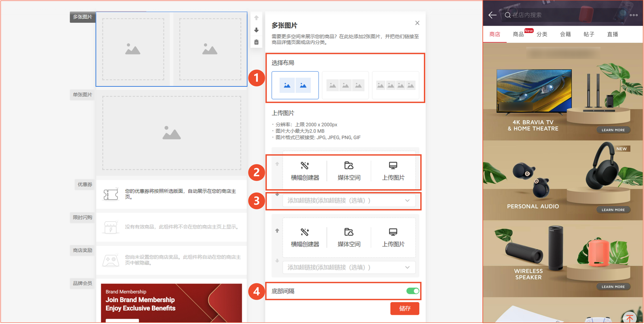The width and height of the screenshot is (644, 324).
Task: Select the four-image layout option
Action: [396, 85]
